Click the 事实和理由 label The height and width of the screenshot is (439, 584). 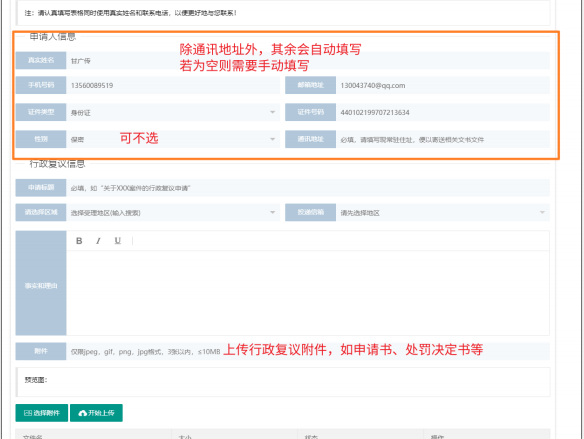(x=41, y=286)
